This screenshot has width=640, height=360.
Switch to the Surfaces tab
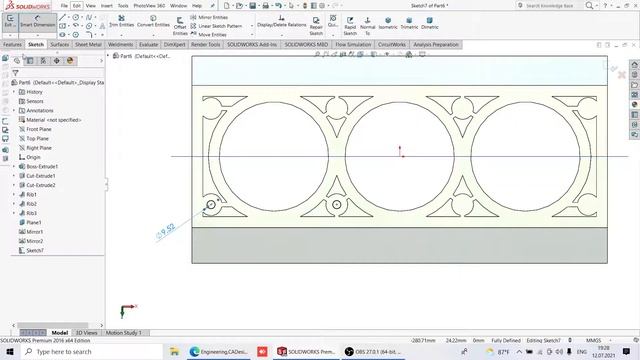click(x=60, y=44)
